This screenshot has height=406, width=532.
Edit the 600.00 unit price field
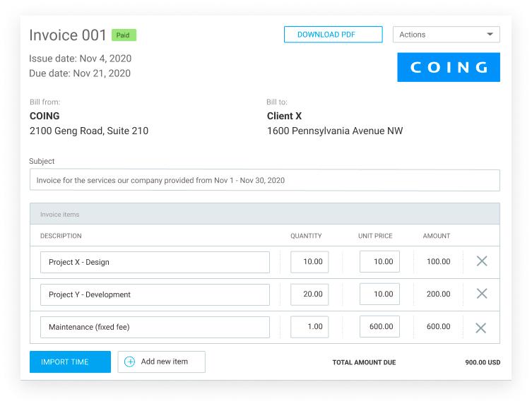point(379,327)
